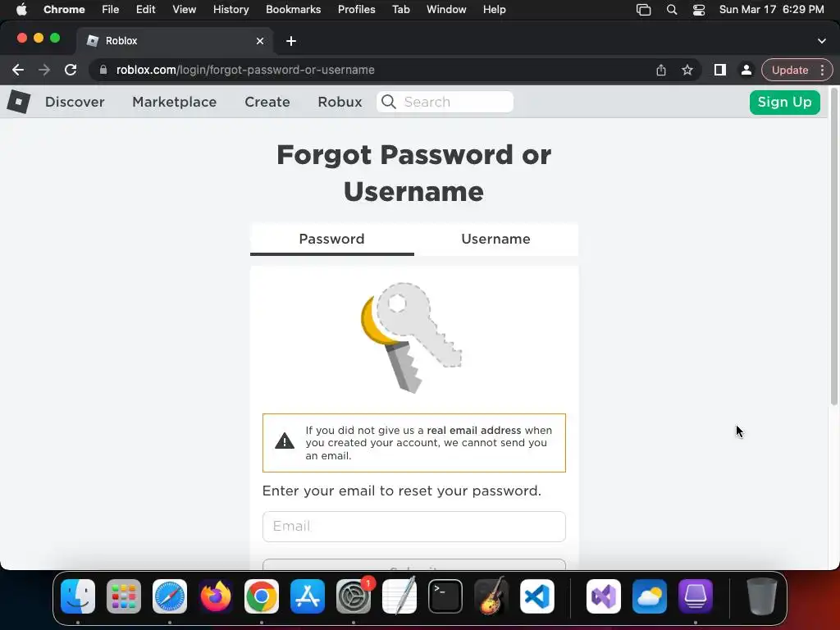The height and width of the screenshot is (630, 840).
Task: Launch GarageBand from the dock
Action: (491, 596)
